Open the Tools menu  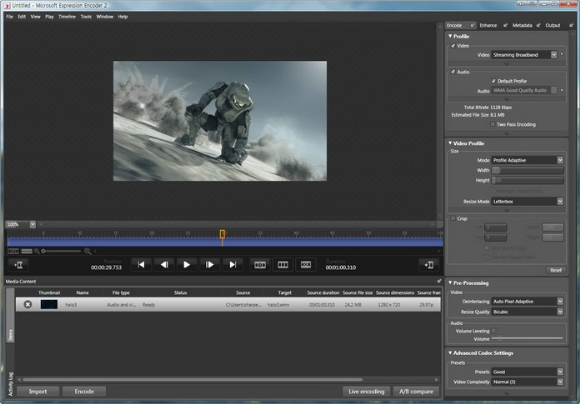(86, 17)
